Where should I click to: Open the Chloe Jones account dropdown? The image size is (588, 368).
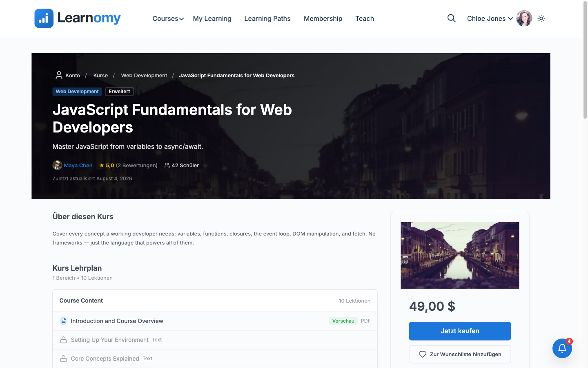(490, 18)
